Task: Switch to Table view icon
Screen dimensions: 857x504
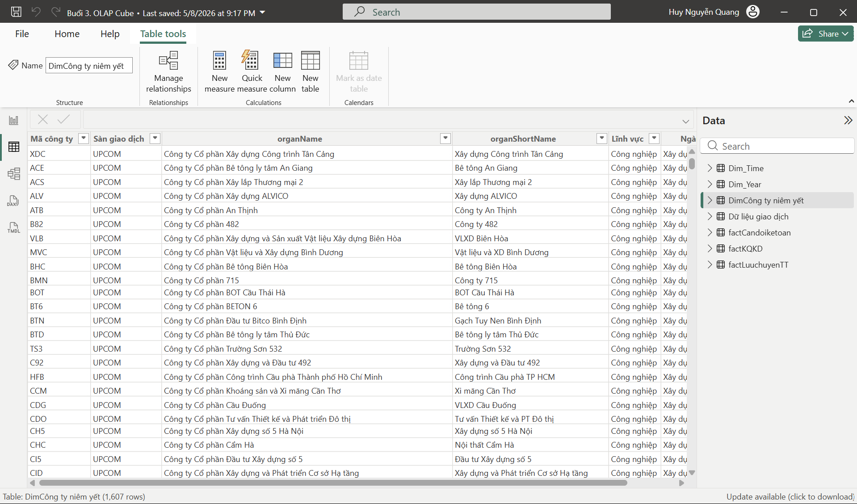Action: [x=14, y=147]
